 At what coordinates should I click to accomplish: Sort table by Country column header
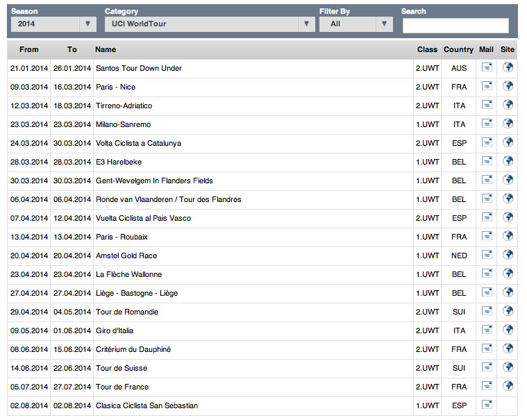(458, 49)
